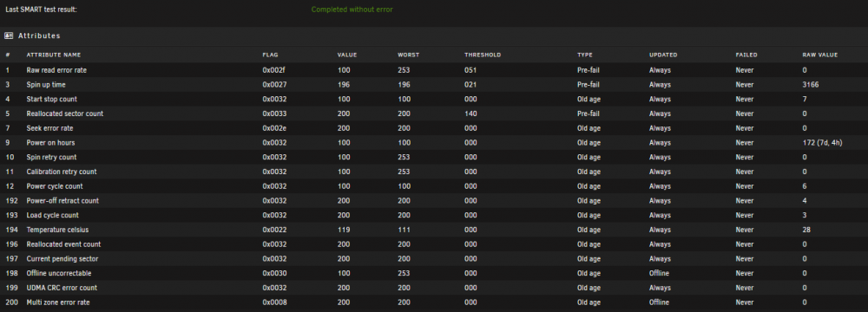
Task: Click the UPDATED column header
Action: (663, 55)
